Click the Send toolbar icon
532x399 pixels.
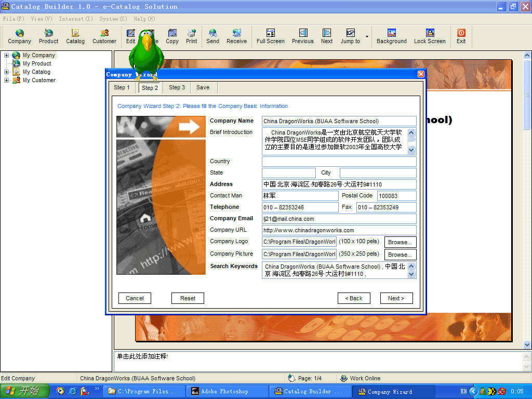tap(212, 36)
